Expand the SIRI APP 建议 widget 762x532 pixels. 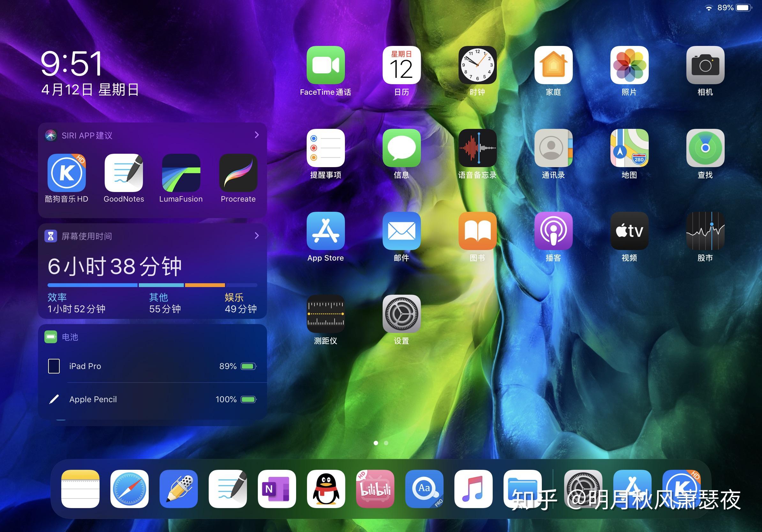coord(256,135)
